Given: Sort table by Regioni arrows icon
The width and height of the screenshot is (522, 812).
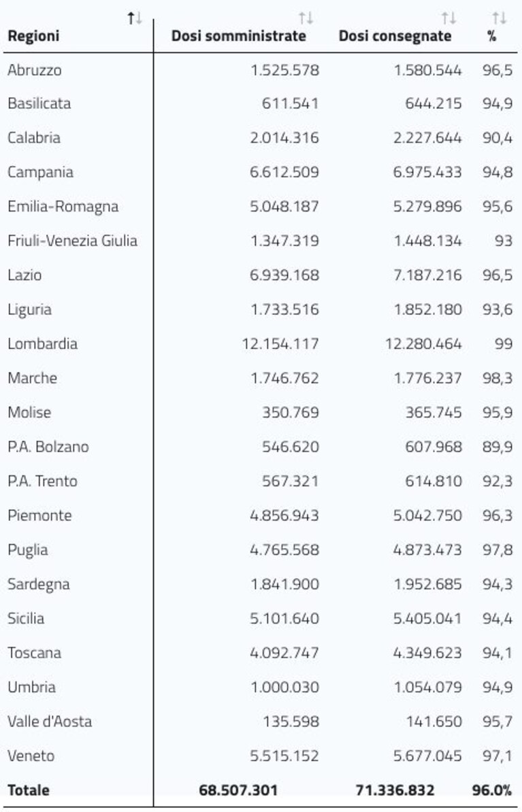Looking at the screenshot, I should [x=135, y=18].
